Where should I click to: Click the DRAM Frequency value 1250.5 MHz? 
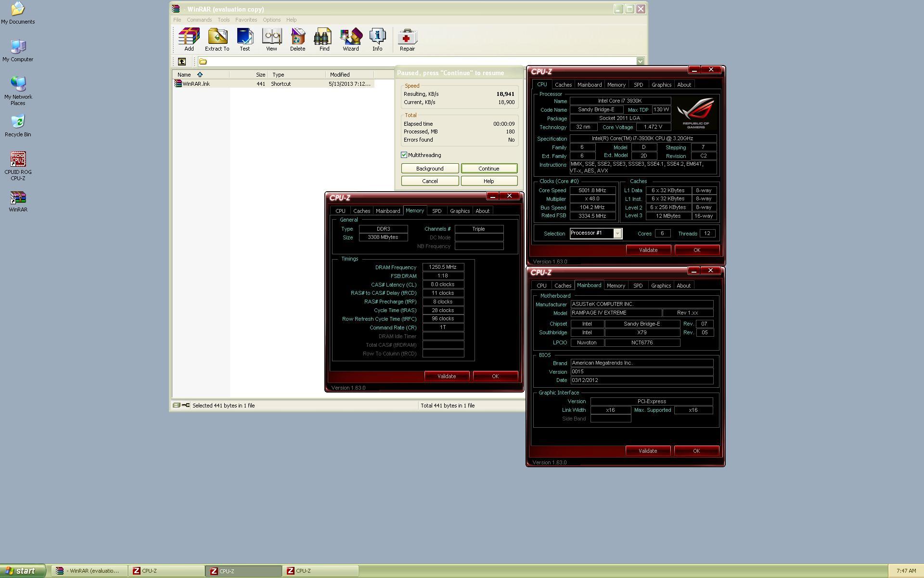(x=443, y=267)
